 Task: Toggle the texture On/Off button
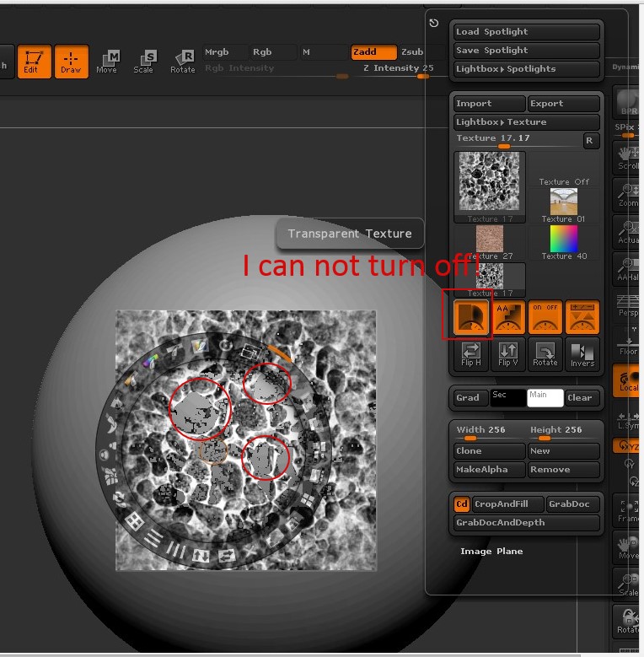tap(545, 317)
